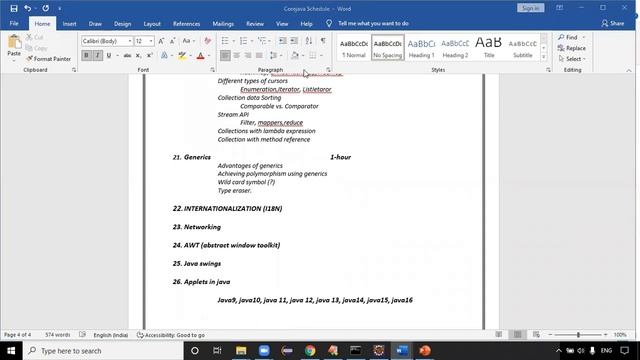The image size is (640, 360).
Task: Switch to Web Layout view
Action: (x=536, y=335)
